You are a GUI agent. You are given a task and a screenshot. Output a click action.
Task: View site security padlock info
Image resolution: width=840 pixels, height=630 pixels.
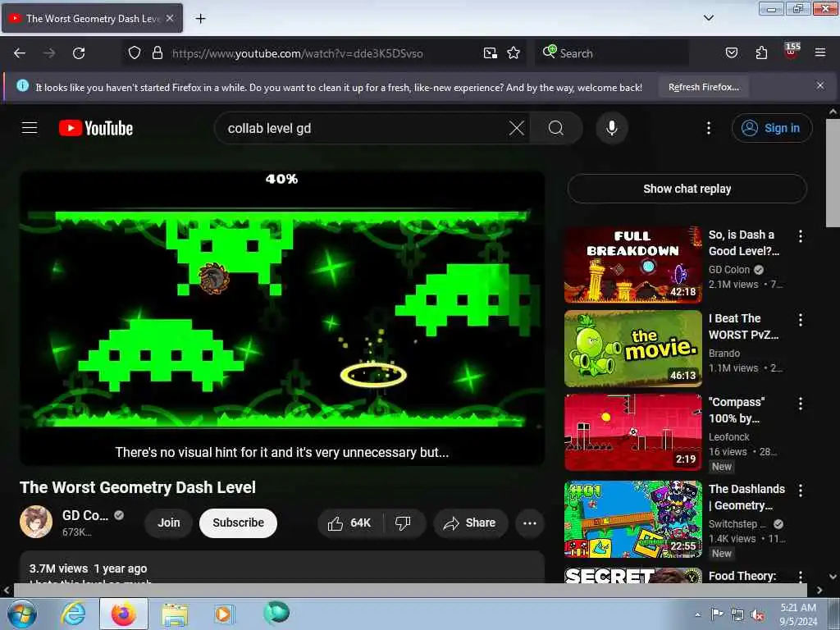click(157, 53)
